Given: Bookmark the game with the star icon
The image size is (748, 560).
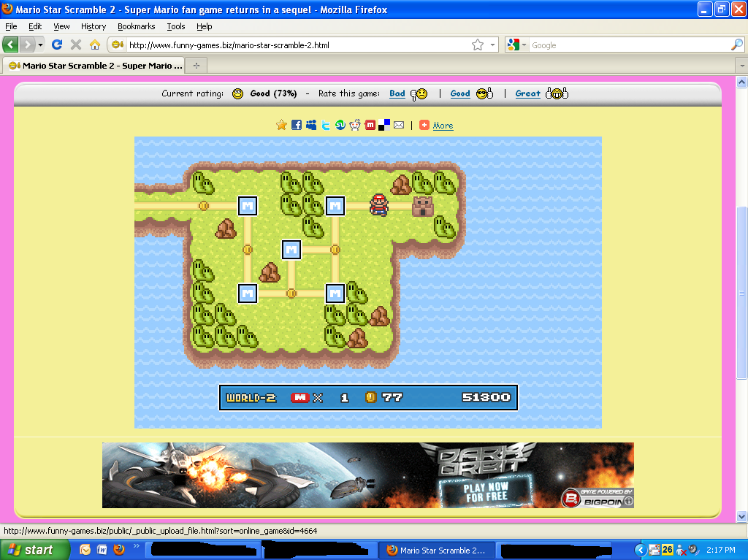Looking at the screenshot, I should pyautogui.click(x=281, y=124).
